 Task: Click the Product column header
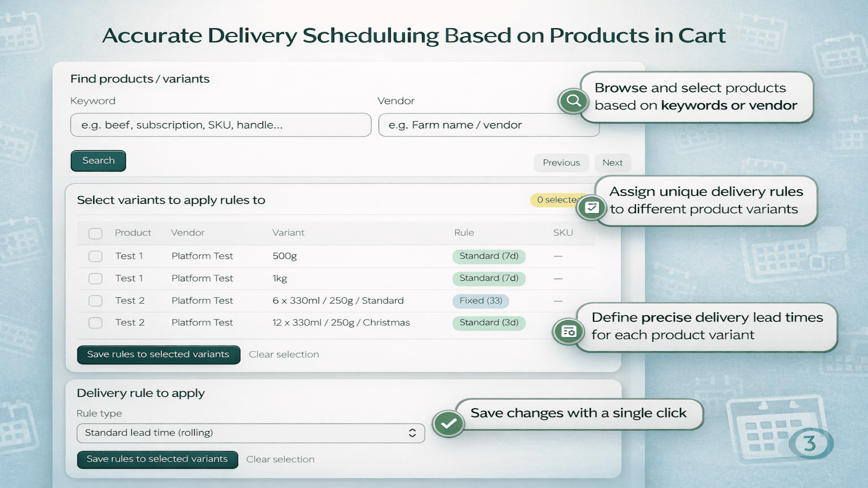[x=133, y=233]
